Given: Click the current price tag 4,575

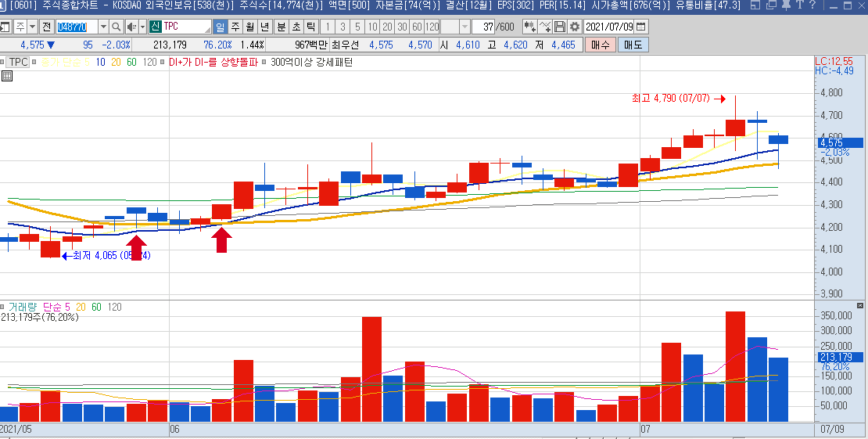Looking at the screenshot, I should (841, 142).
